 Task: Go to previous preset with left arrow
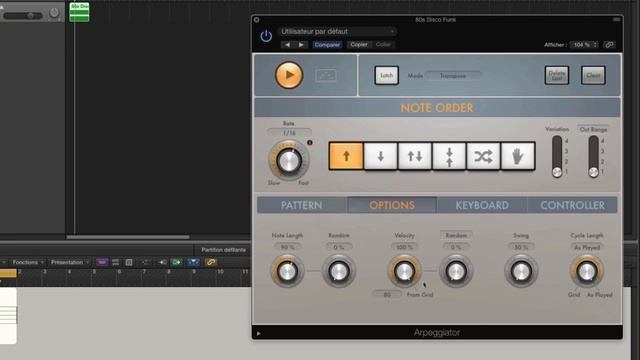click(287, 44)
